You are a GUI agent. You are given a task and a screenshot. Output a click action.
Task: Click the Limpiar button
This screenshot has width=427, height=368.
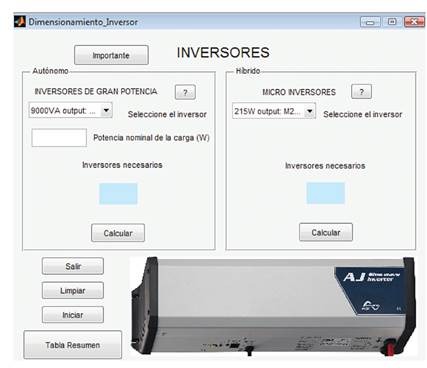[x=73, y=291]
